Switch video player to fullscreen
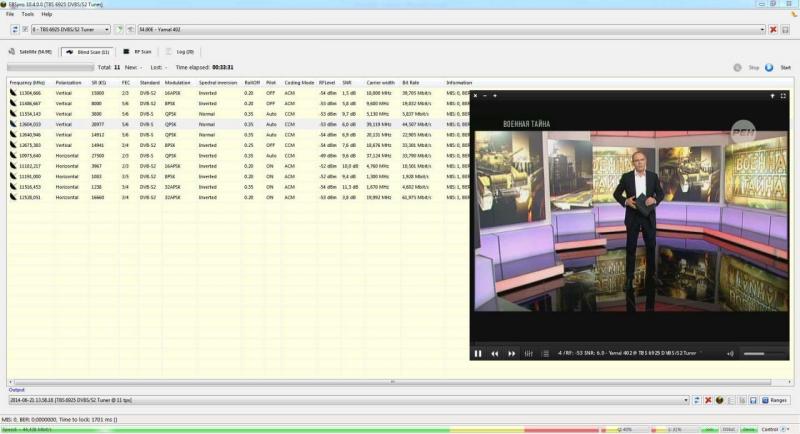 pyautogui.click(x=784, y=95)
